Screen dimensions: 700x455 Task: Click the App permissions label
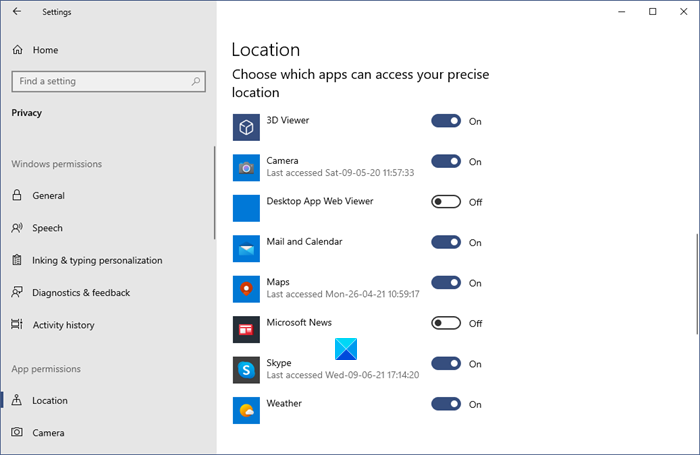point(46,369)
